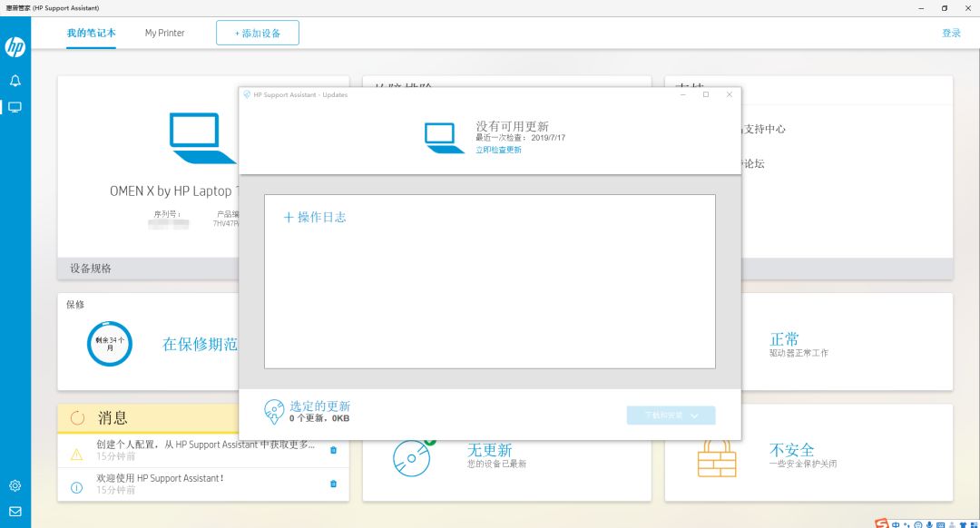Close the HP Support Assistant Updates dialog
980x528 pixels.
click(729, 94)
